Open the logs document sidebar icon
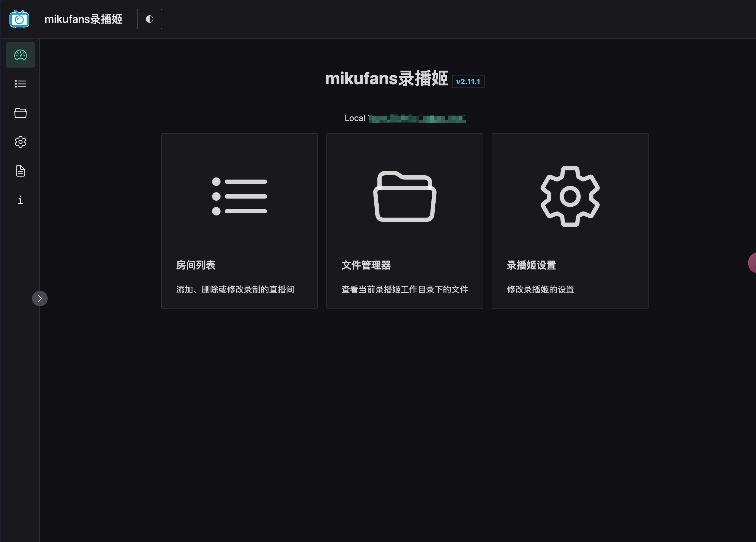Screen dimensions: 756x542 click(x=20, y=171)
